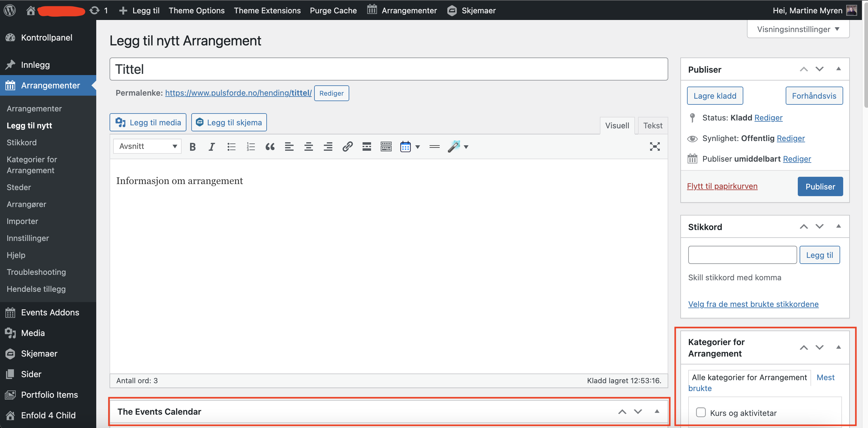Open Steder in the sidebar submenu

[19, 187]
